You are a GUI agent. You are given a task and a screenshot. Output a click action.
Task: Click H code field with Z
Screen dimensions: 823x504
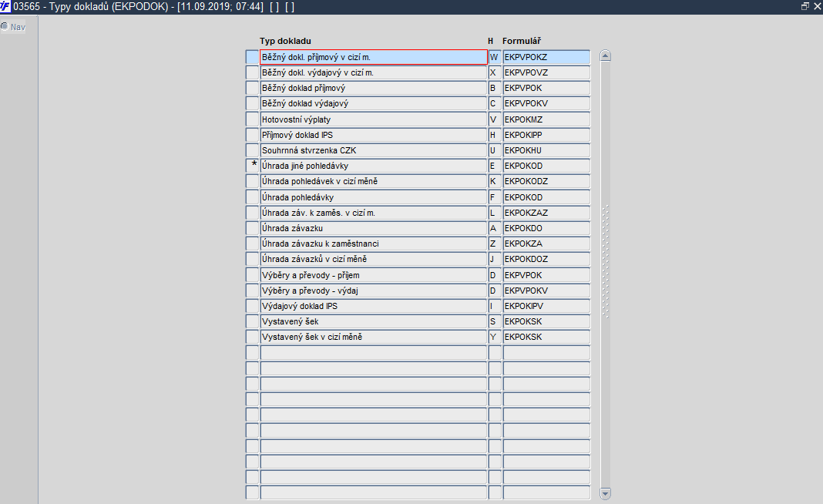(495, 244)
